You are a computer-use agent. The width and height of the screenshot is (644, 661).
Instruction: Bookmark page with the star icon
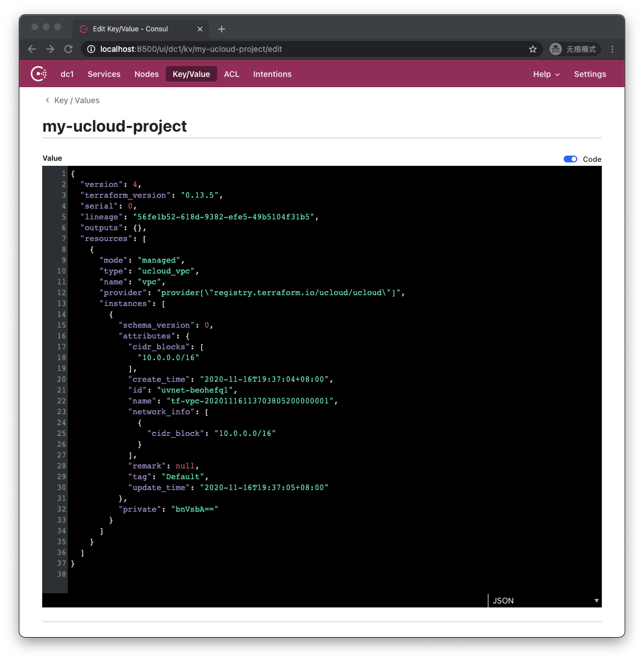point(533,50)
